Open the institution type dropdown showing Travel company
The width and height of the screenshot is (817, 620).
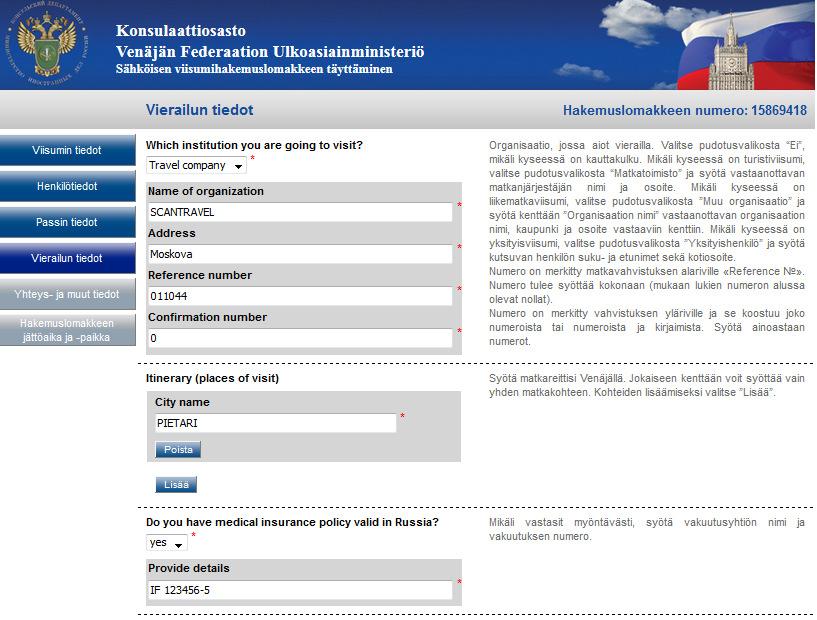[196, 165]
